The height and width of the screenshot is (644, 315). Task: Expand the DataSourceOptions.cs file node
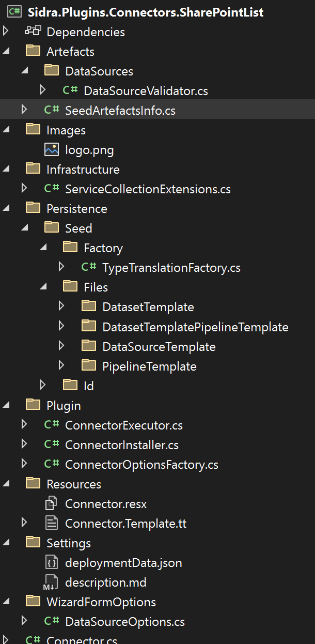[x=24, y=622]
